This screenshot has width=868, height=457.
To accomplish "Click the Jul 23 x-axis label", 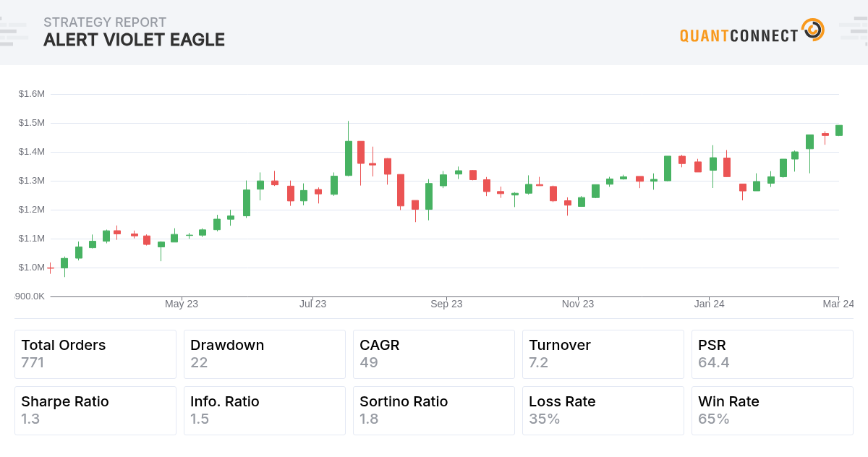I will (x=312, y=304).
